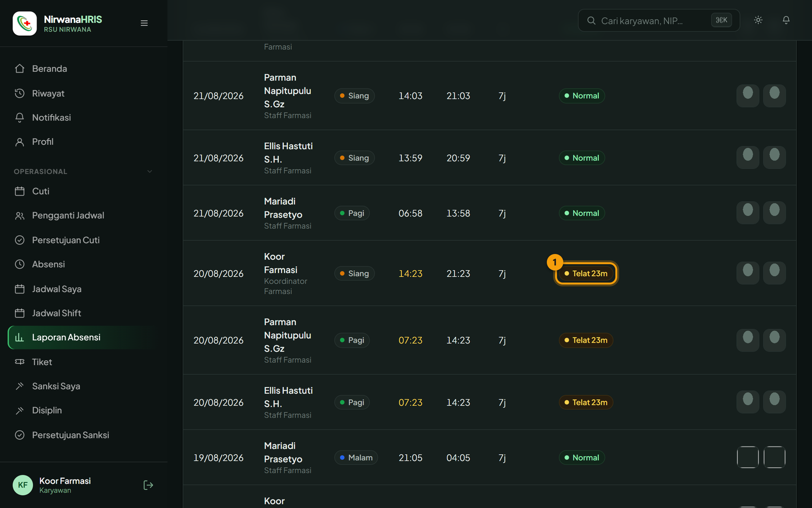Click the check-out time 04:05
Screen dimensions: 812x508
458,458
